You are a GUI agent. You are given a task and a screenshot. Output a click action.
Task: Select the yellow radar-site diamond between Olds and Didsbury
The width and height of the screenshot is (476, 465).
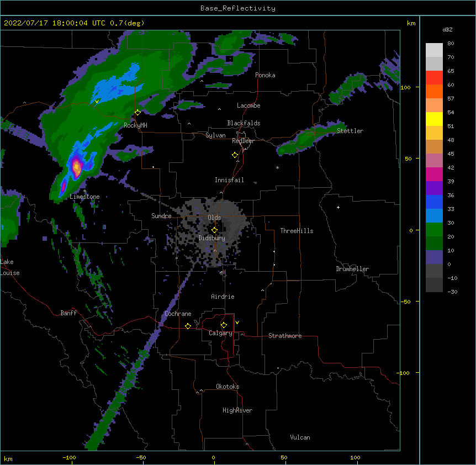pos(214,230)
